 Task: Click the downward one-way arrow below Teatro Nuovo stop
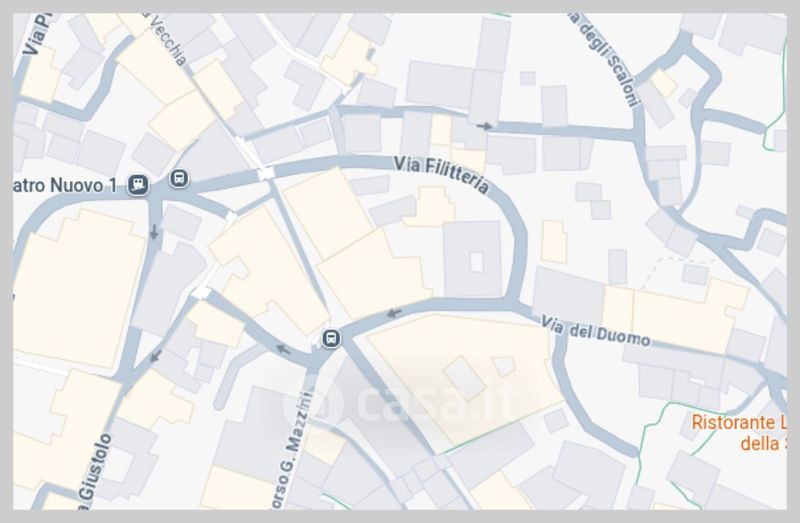point(154,232)
